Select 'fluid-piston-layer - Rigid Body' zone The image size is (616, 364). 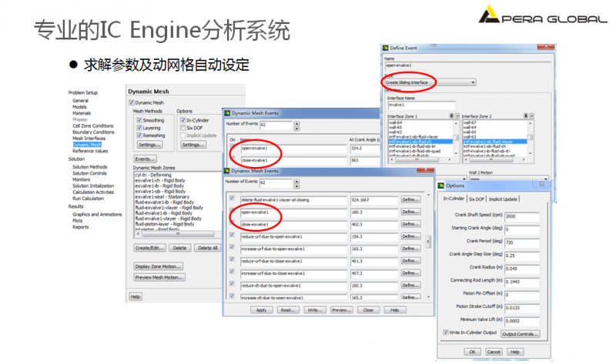(x=165, y=224)
